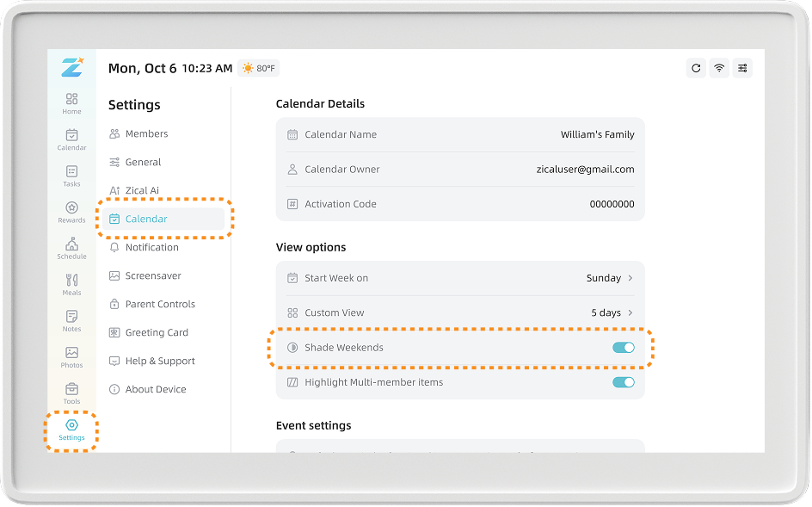The width and height of the screenshot is (812, 507).
Task: Select the Settings sidebar icon
Action: pos(71,430)
